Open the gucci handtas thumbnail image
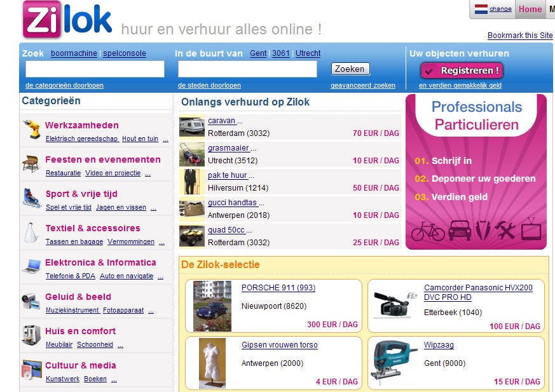The image size is (555, 392). point(192,209)
